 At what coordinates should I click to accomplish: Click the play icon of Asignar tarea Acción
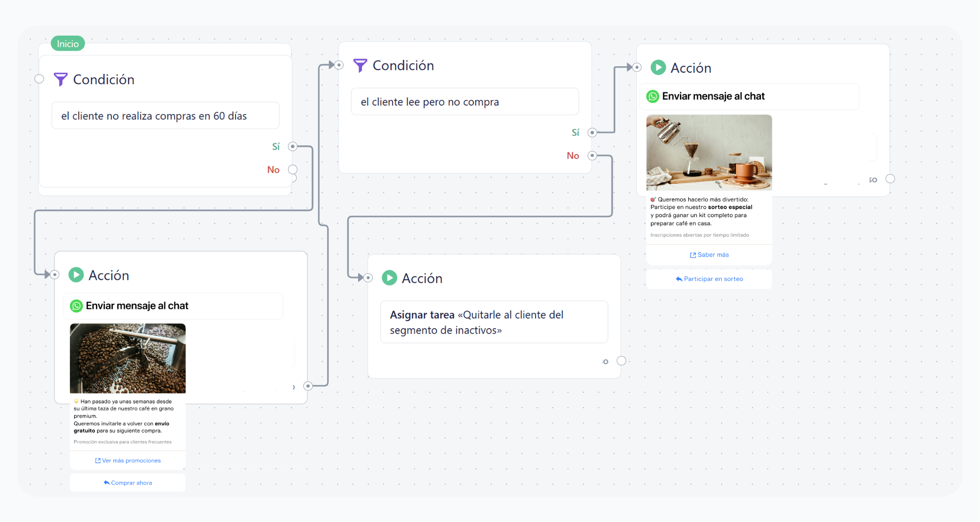[x=389, y=278]
